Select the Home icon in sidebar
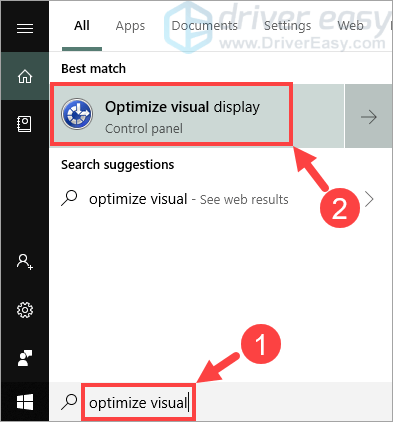This screenshot has width=393, height=422. (25, 76)
